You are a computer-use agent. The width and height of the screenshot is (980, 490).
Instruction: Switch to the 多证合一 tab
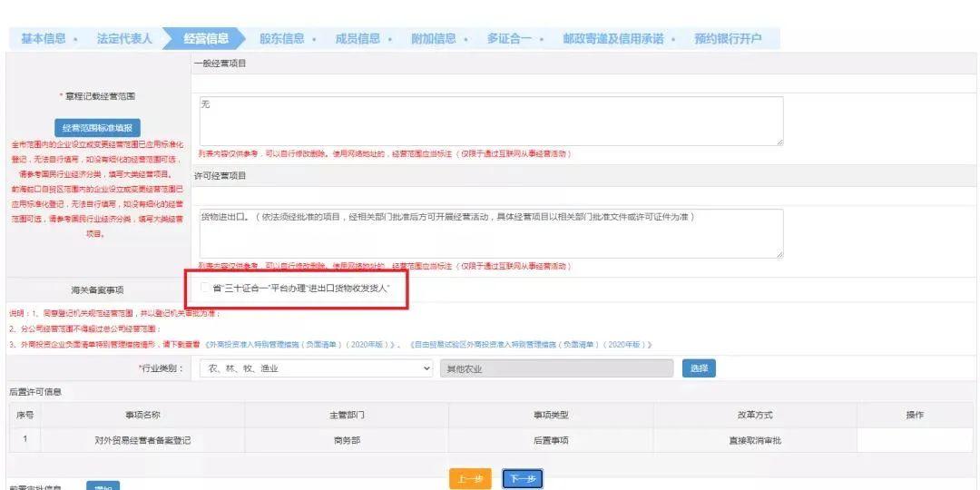[x=509, y=39]
